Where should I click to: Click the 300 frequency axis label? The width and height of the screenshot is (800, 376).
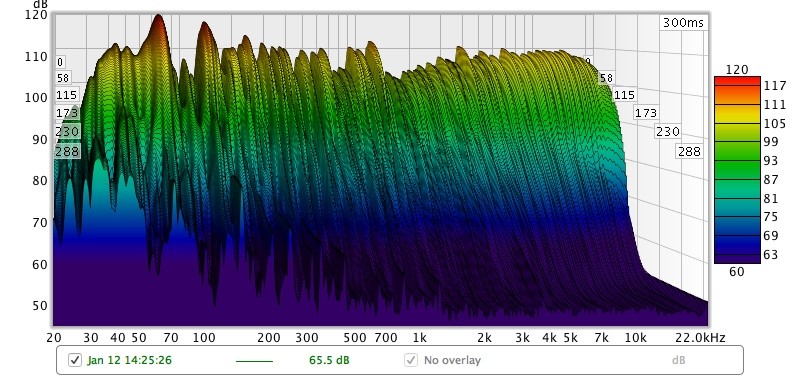pos(307,338)
